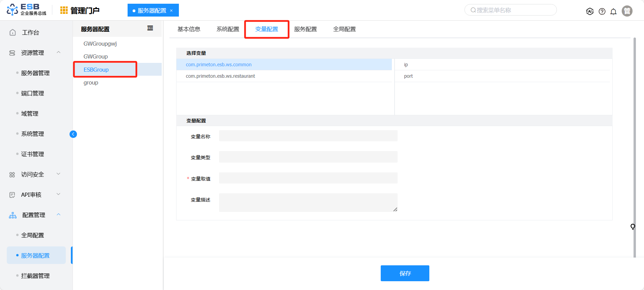Viewport: 644px width, 290px height.
Task: Click the AI assistant icon in header
Action: 590,11
